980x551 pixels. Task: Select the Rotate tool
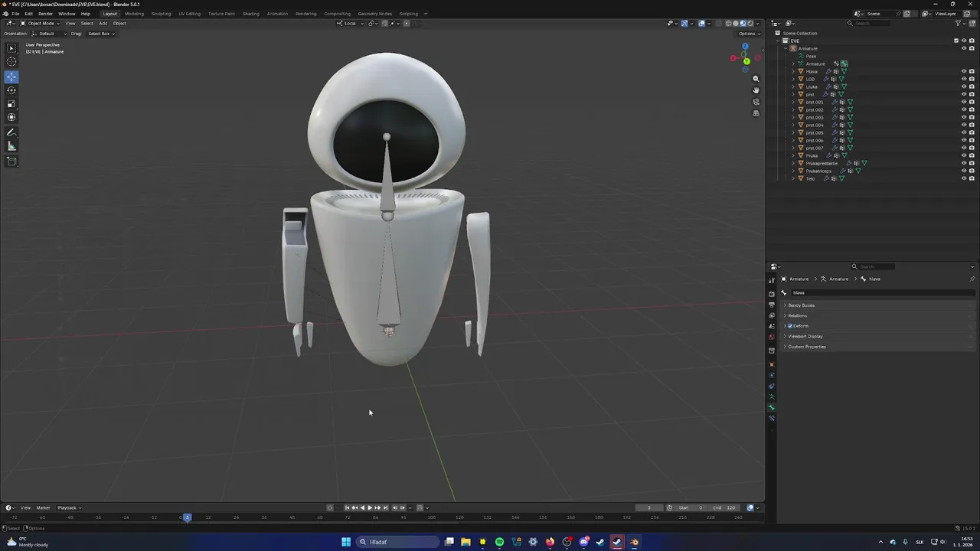(11, 90)
